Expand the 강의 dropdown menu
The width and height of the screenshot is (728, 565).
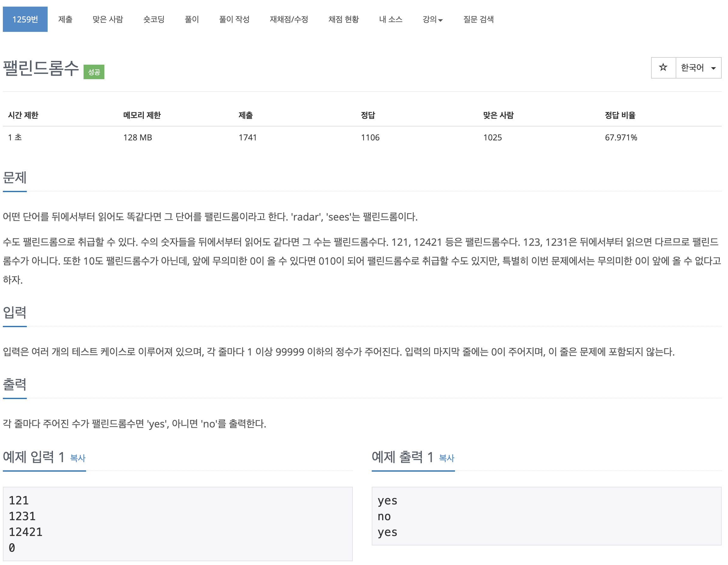[432, 19]
